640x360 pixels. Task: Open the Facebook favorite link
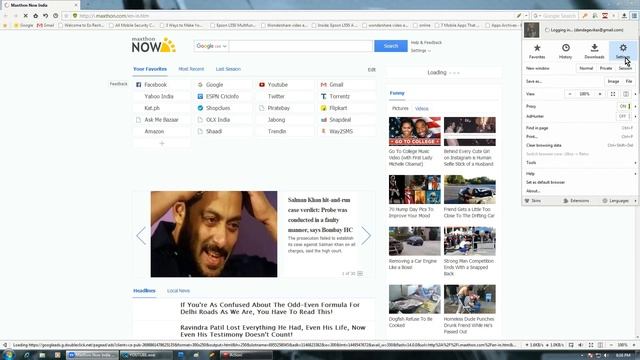point(156,84)
